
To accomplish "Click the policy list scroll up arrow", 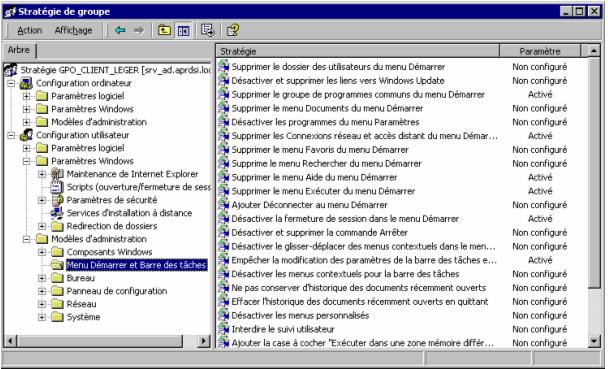I will pyautogui.click(x=594, y=51).
